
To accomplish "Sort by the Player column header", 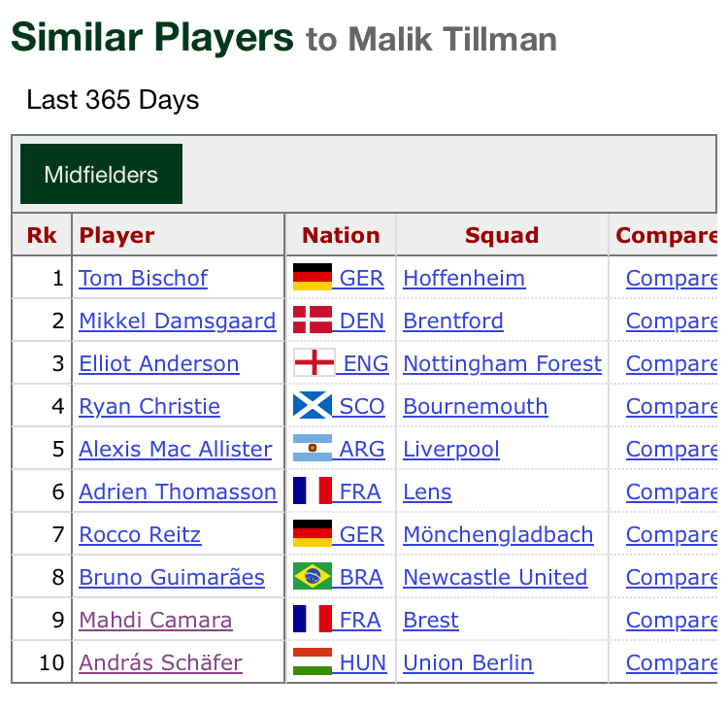I will click(116, 235).
